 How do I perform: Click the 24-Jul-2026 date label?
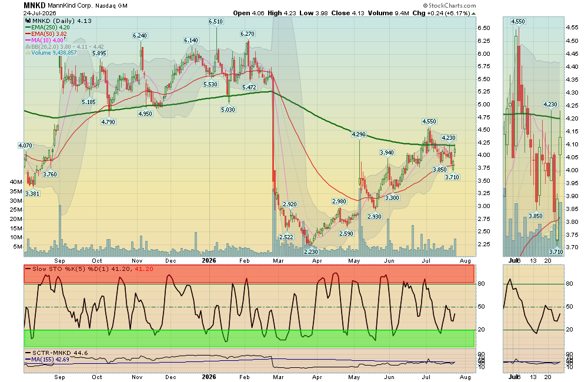tap(40, 13)
